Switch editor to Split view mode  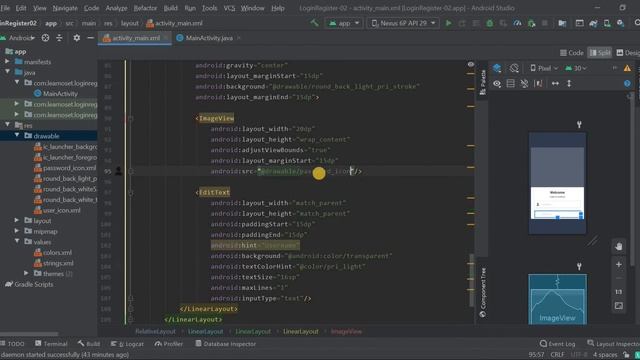(x=600, y=53)
